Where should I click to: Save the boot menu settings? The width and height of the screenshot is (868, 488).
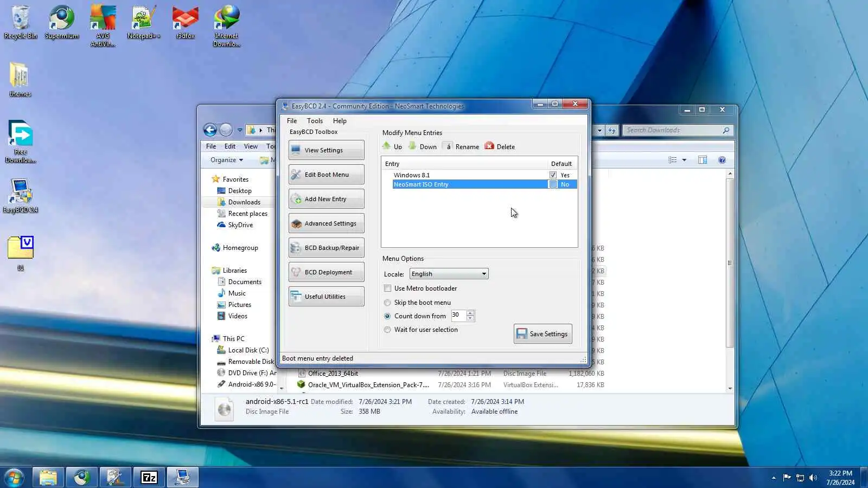[x=542, y=334]
